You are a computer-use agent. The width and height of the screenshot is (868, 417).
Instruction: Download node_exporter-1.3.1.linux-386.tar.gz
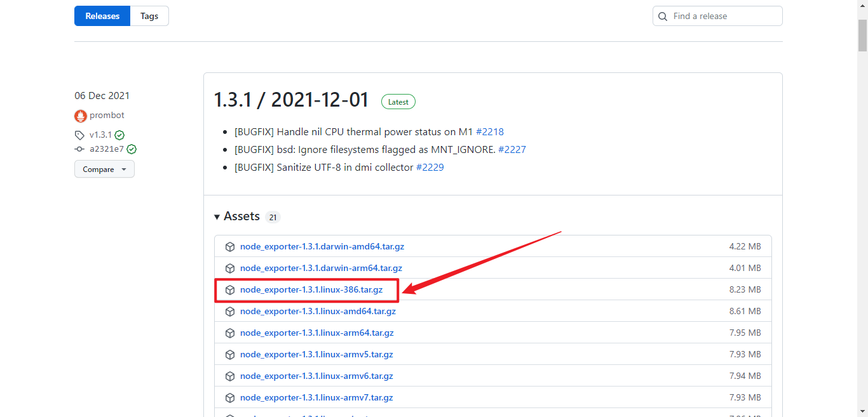click(x=311, y=289)
